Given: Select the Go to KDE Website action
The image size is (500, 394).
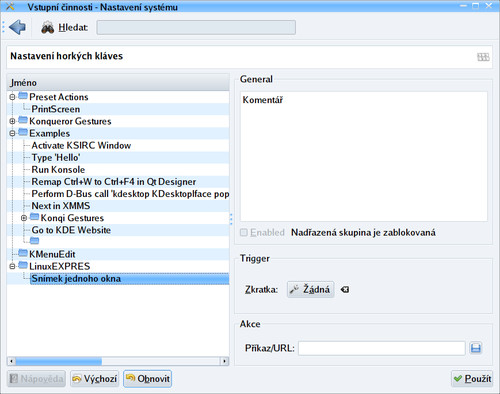Looking at the screenshot, I should point(71,230).
